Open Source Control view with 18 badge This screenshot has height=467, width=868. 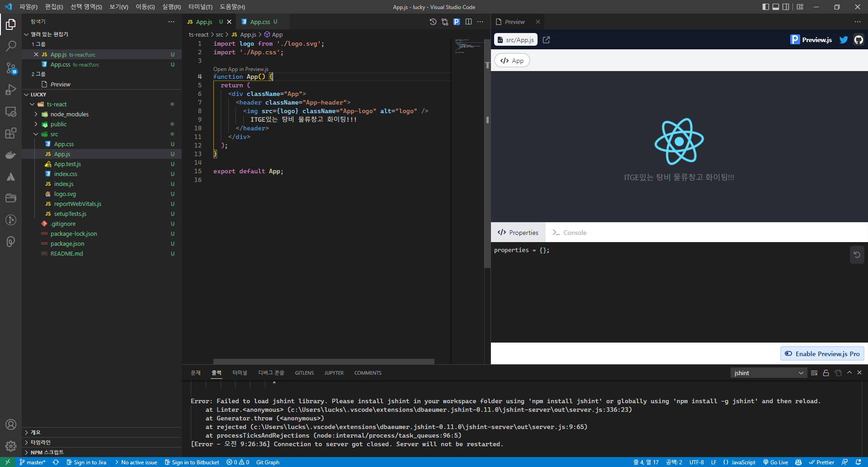pyautogui.click(x=11, y=68)
